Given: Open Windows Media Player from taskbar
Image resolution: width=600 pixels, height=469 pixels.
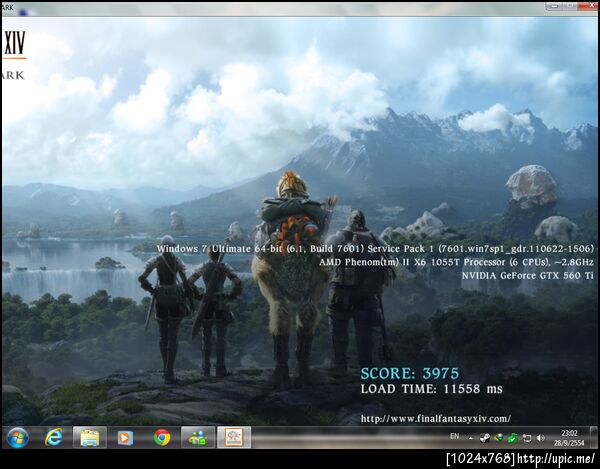Looking at the screenshot, I should [x=125, y=438].
